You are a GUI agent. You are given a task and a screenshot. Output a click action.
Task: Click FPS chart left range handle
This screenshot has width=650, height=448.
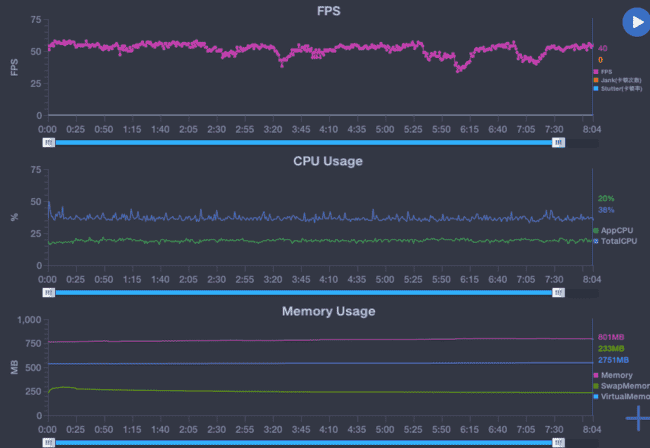tap(48, 143)
